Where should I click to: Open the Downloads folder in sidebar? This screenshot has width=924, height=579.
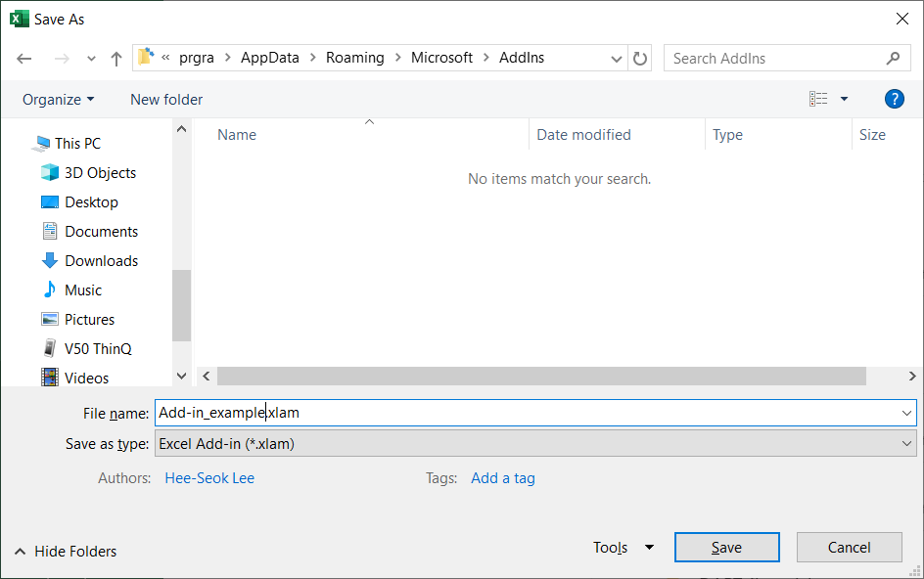point(90,261)
